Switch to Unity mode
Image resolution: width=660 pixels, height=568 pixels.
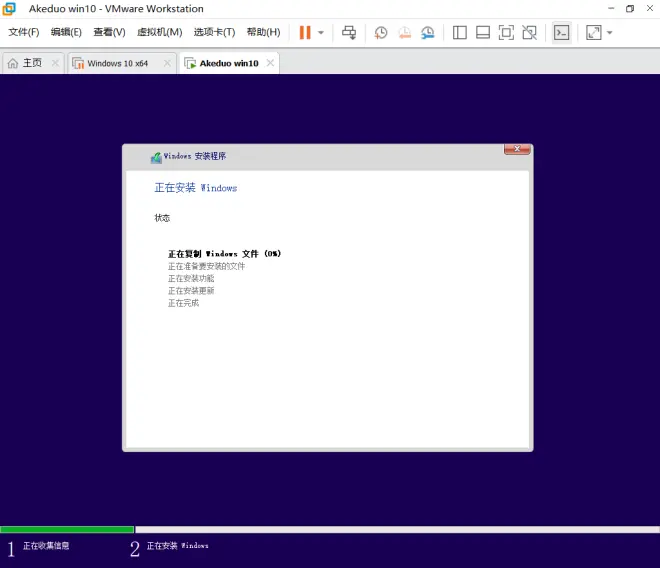click(530, 32)
